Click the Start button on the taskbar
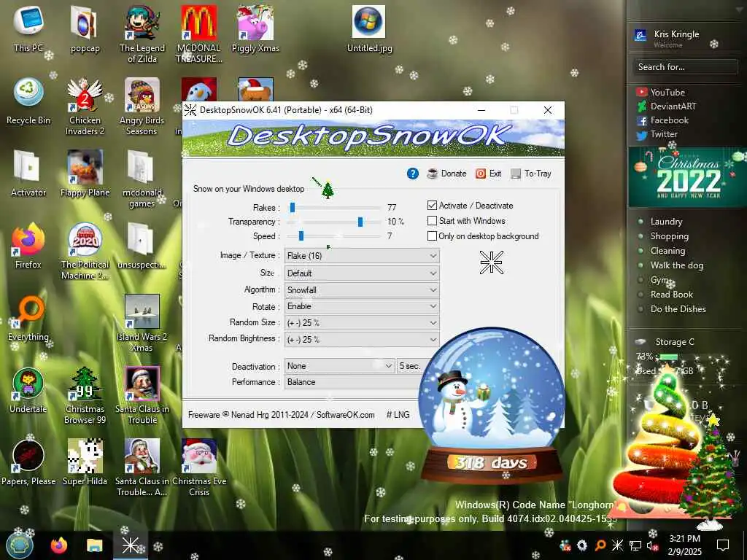The image size is (747, 560). click(x=20, y=545)
